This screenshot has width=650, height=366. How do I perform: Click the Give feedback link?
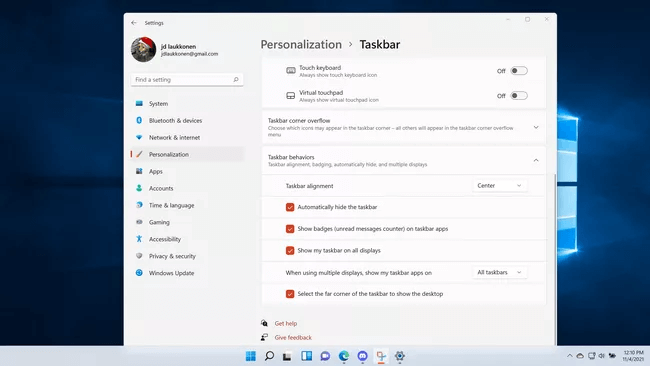[293, 337]
